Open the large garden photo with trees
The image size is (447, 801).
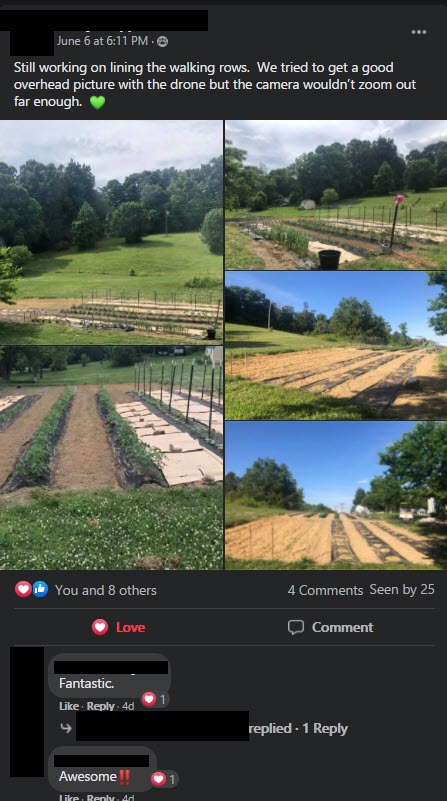tap(111, 232)
